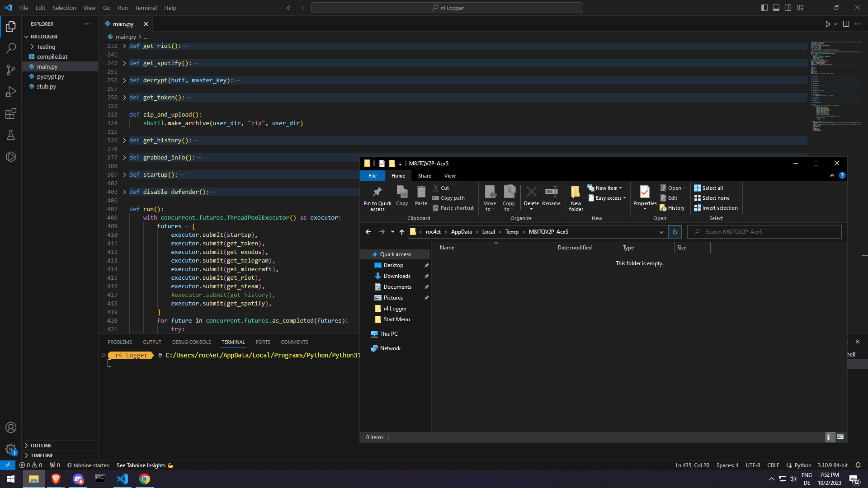Toggle primary side bar layout icon
868x488 pixels.
(x=764, y=8)
